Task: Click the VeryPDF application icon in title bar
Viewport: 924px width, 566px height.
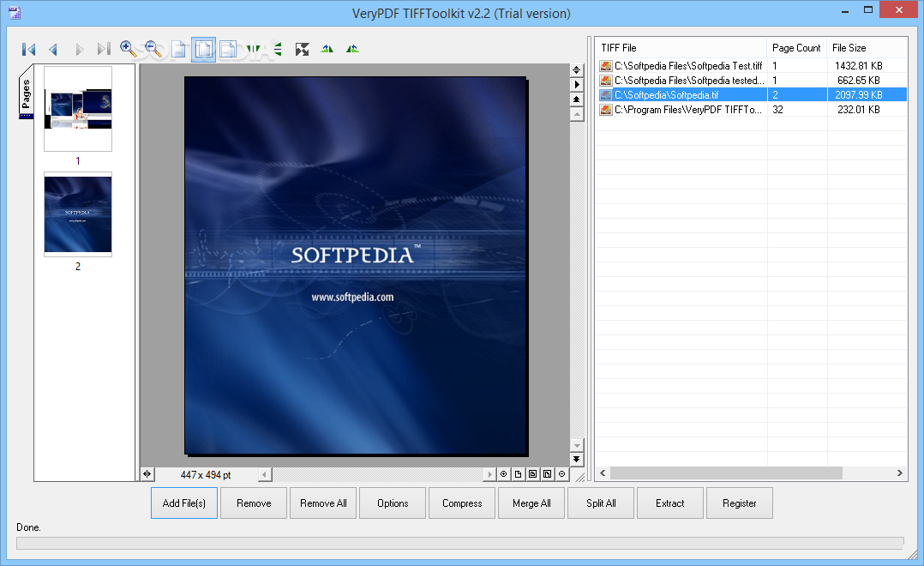Action: tap(15, 12)
